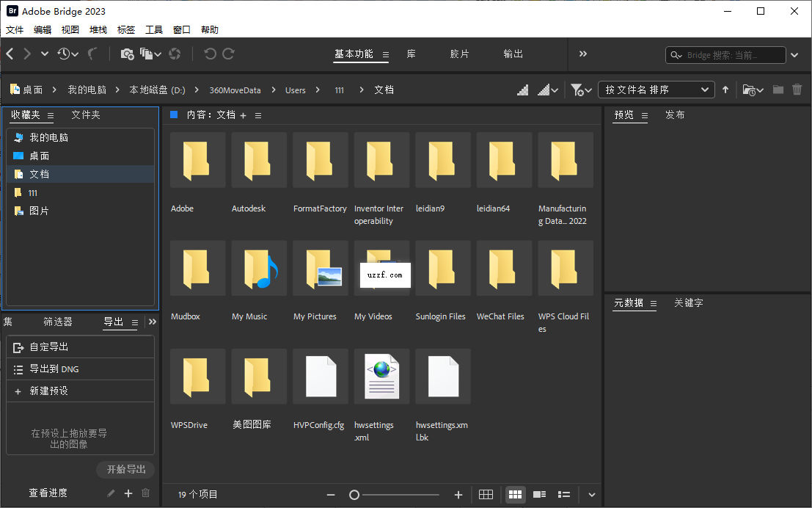
Task: Open the 按文件名 排序 sort dropdown
Action: coord(656,90)
